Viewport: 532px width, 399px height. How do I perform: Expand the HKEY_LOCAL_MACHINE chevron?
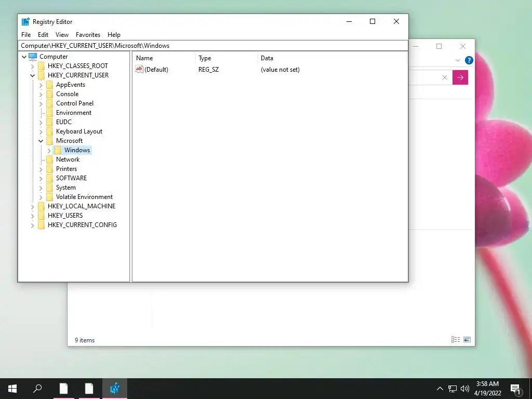click(33, 206)
